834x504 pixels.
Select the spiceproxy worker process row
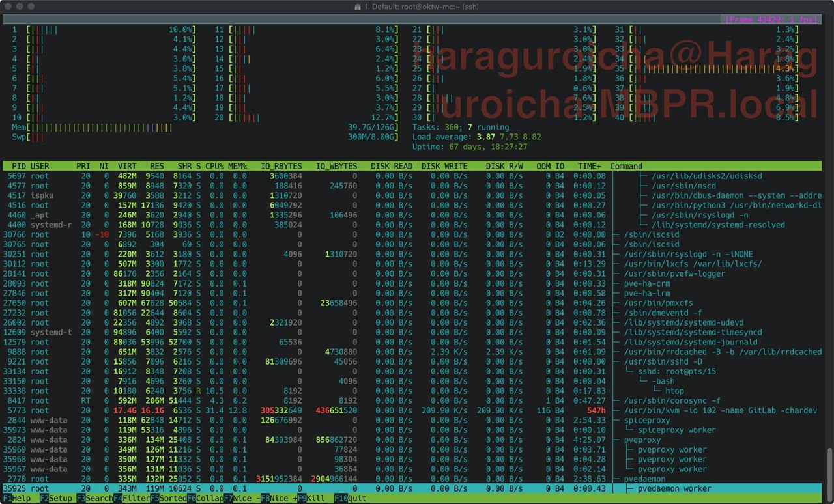pos(412,430)
